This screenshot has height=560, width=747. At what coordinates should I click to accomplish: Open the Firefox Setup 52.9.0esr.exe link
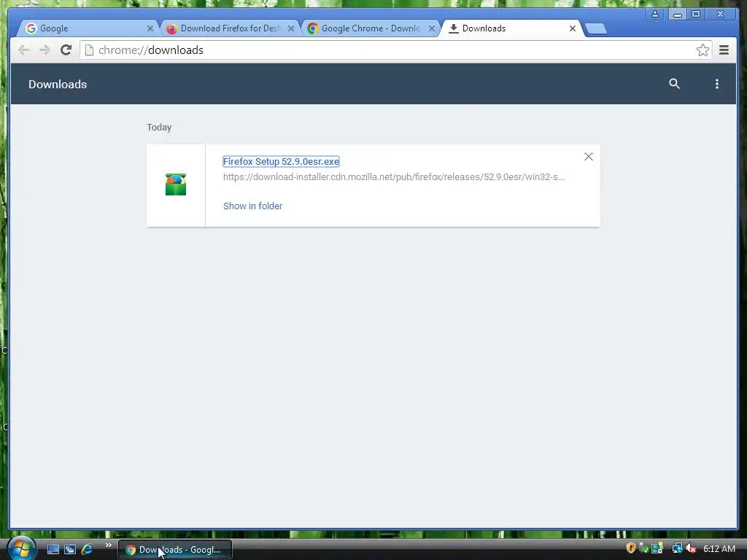pos(281,161)
